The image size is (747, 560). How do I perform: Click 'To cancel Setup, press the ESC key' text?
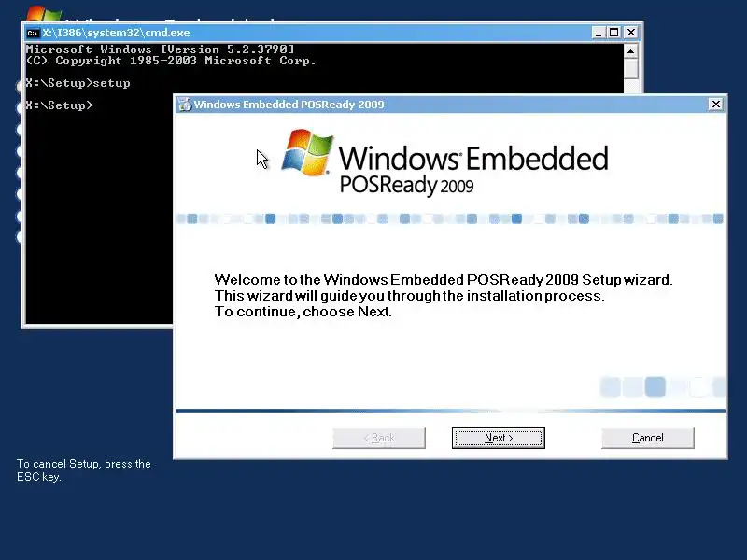(84, 470)
